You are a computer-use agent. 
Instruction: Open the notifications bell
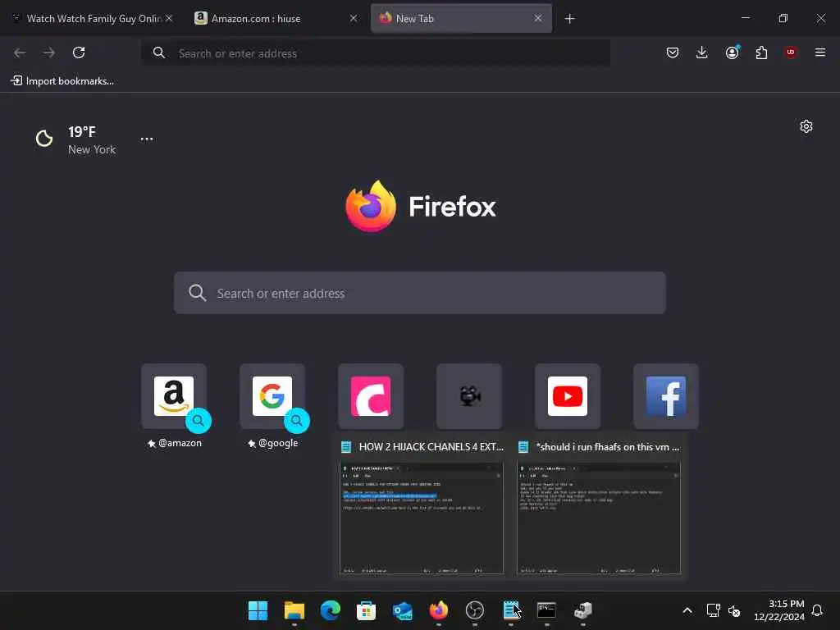[x=818, y=610]
